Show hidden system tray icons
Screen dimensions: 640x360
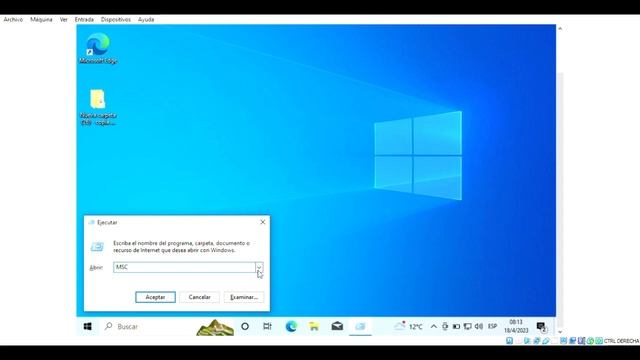pos(433,327)
